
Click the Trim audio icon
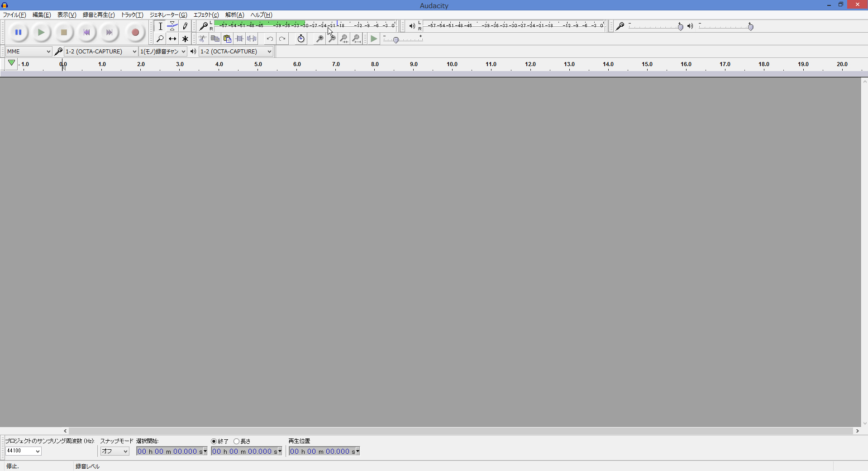pyautogui.click(x=239, y=38)
